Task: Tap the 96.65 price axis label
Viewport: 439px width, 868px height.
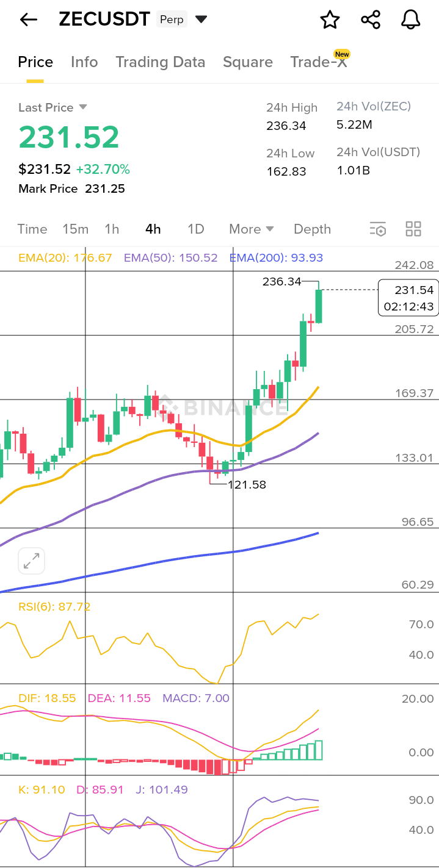Action: [418, 522]
